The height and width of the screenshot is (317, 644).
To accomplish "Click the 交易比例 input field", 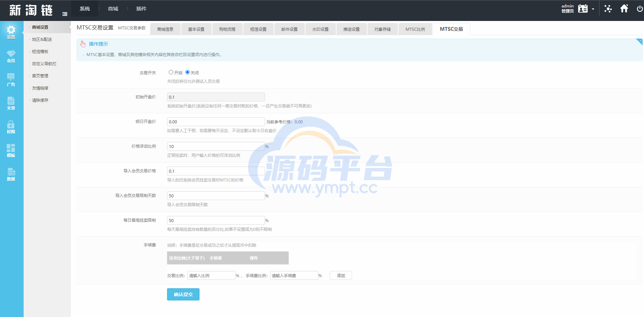I will 211,275.
